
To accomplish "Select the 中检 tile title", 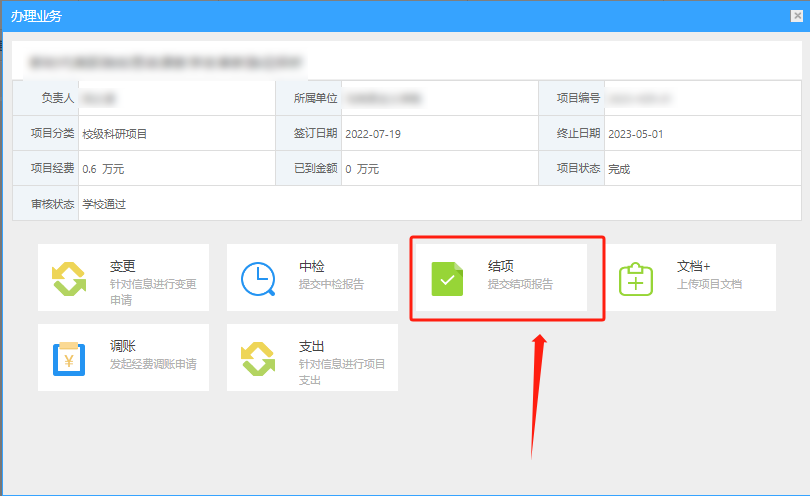I will click(312, 266).
